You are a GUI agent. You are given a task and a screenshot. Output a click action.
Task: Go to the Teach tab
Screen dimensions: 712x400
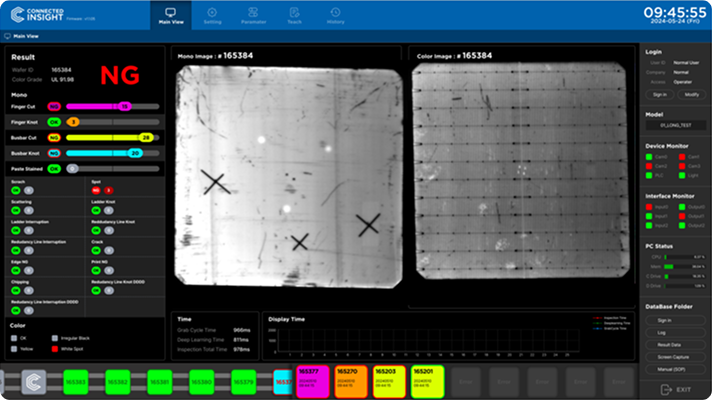(294, 15)
